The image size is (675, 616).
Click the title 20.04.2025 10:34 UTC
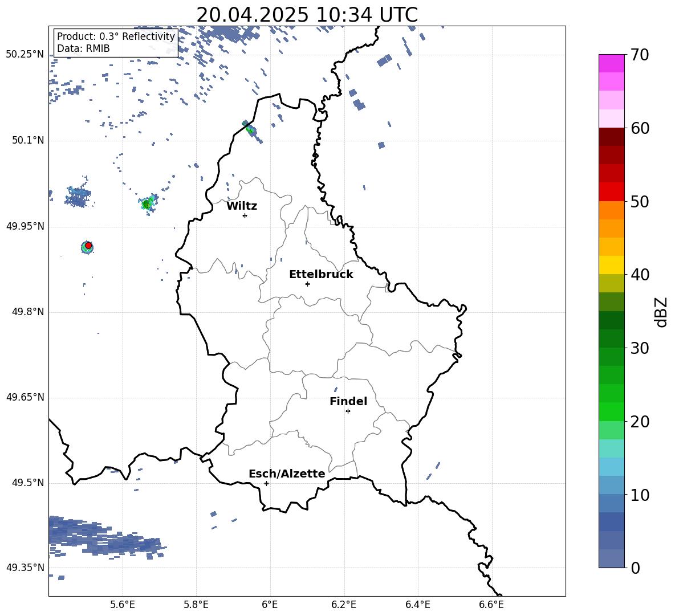[307, 15]
